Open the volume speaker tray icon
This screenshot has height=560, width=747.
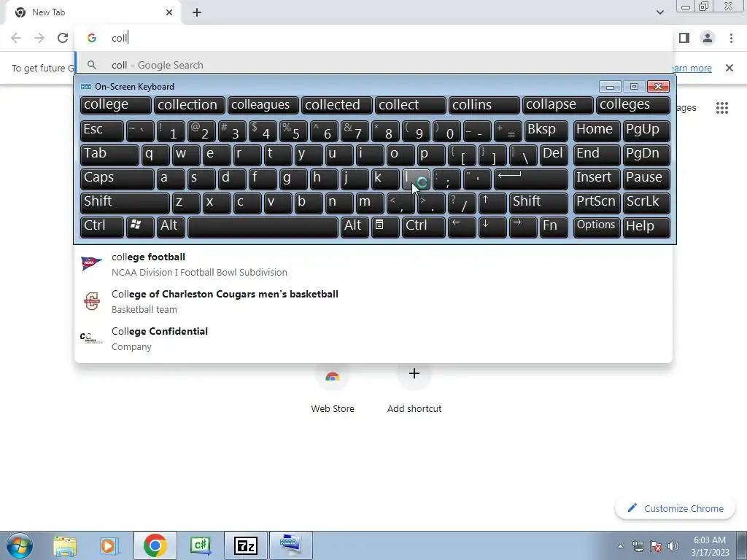673,546
